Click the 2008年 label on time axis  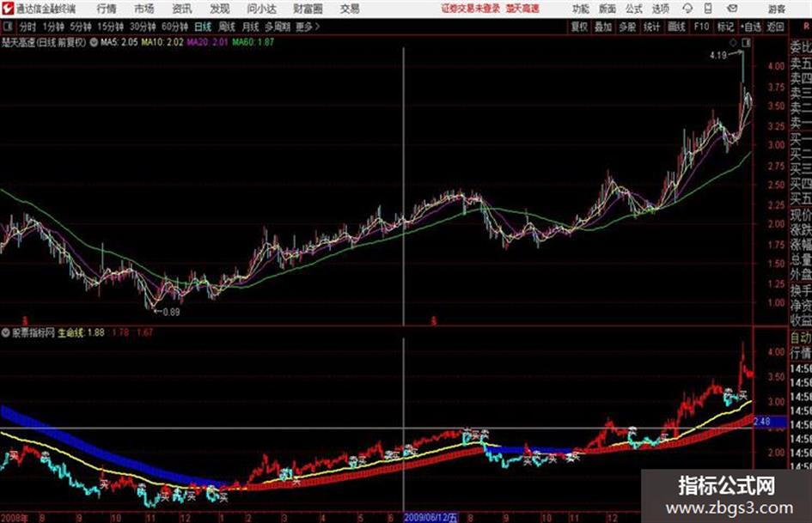pyautogui.click(x=14, y=517)
